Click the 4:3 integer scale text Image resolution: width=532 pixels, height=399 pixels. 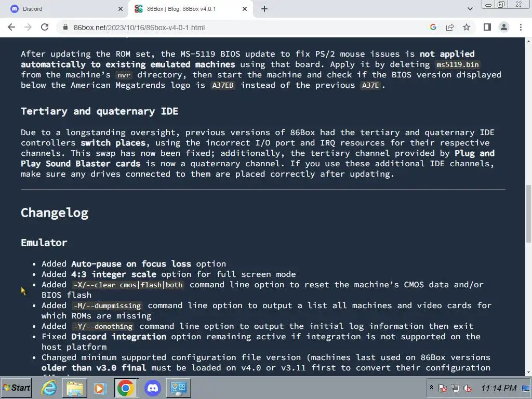point(114,274)
